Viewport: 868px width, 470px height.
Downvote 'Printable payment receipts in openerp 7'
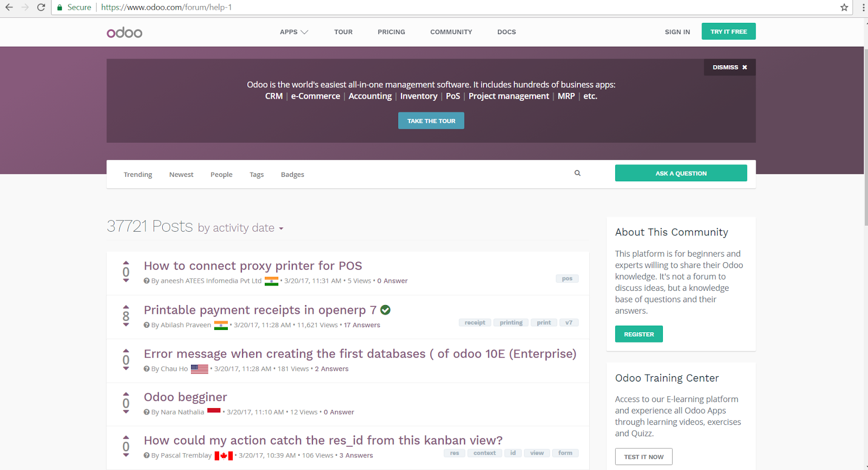126,325
